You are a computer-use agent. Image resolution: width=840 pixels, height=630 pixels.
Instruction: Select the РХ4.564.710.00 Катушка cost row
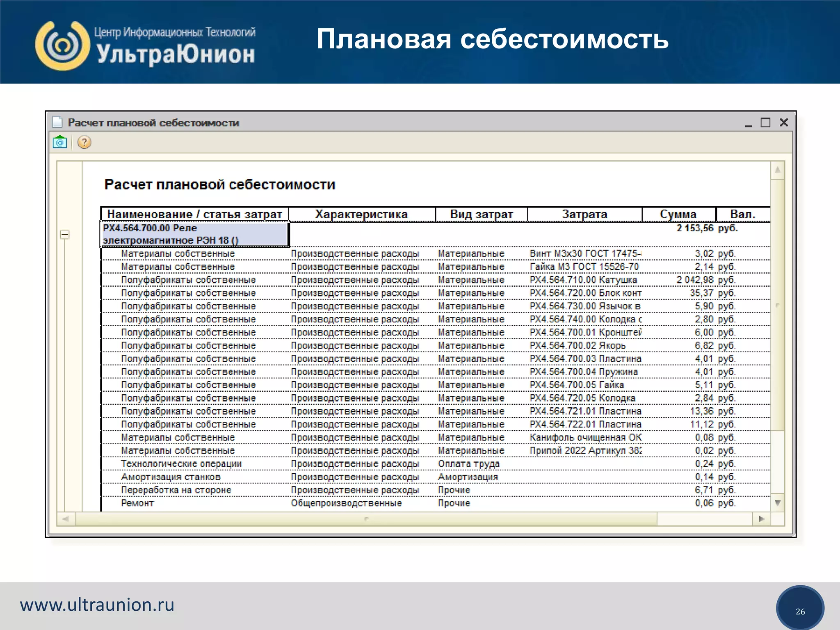(583, 280)
